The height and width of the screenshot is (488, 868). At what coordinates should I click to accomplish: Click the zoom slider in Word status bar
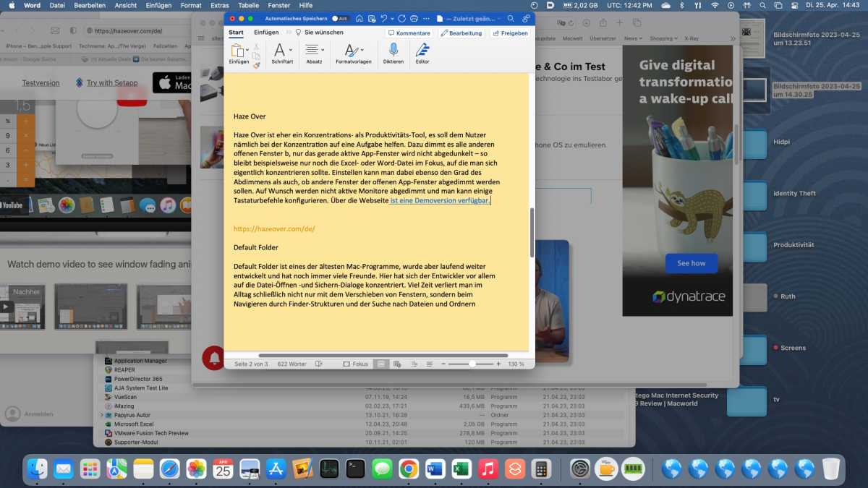[x=470, y=364]
